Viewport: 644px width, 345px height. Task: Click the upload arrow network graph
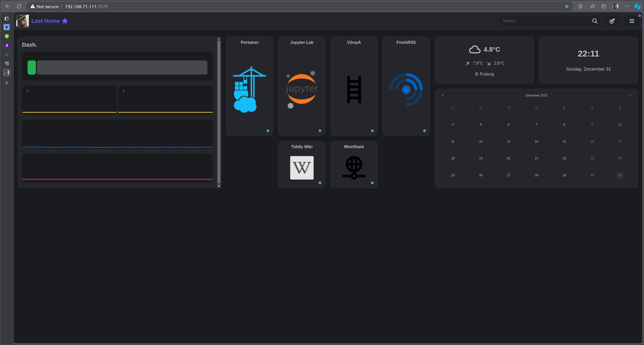69,100
